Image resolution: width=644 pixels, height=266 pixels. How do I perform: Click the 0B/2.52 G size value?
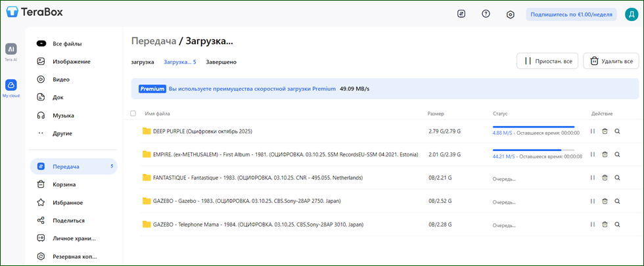click(x=440, y=201)
